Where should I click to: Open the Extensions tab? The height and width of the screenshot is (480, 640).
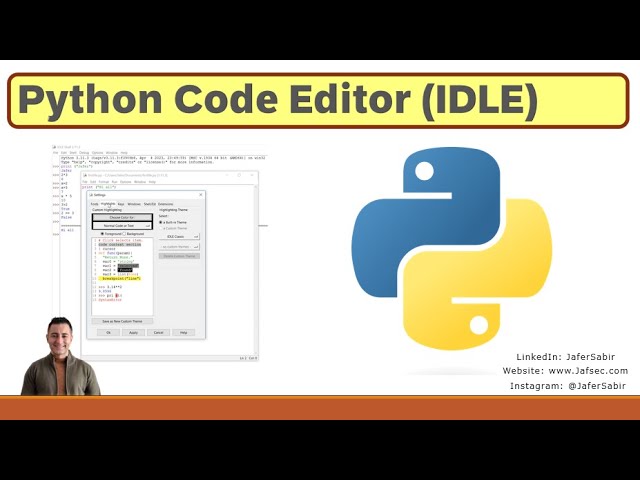click(165, 203)
